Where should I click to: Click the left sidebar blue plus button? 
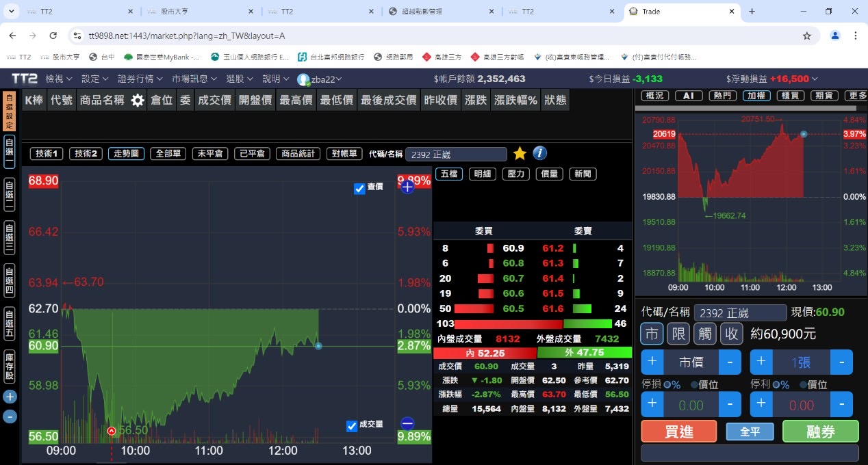(x=10, y=397)
